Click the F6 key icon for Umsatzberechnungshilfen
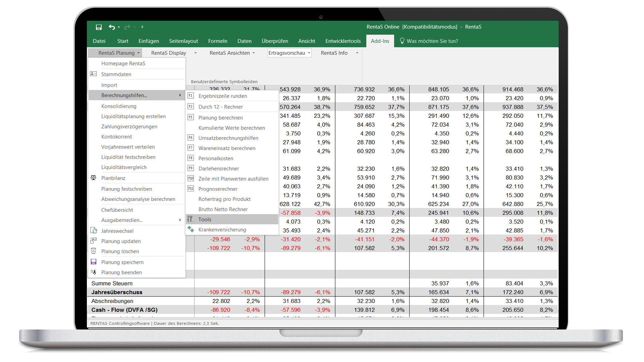Image resolution: width=644 pixels, height=362 pixels. click(191, 138)
